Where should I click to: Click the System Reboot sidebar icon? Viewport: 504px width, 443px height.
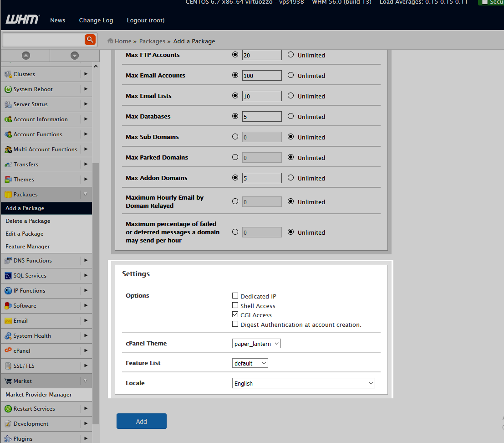[x=8, y=89]
